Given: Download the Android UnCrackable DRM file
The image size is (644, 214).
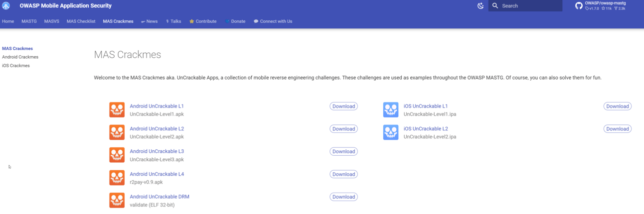Looking at the screenshot, I should [x=343, y=197].
